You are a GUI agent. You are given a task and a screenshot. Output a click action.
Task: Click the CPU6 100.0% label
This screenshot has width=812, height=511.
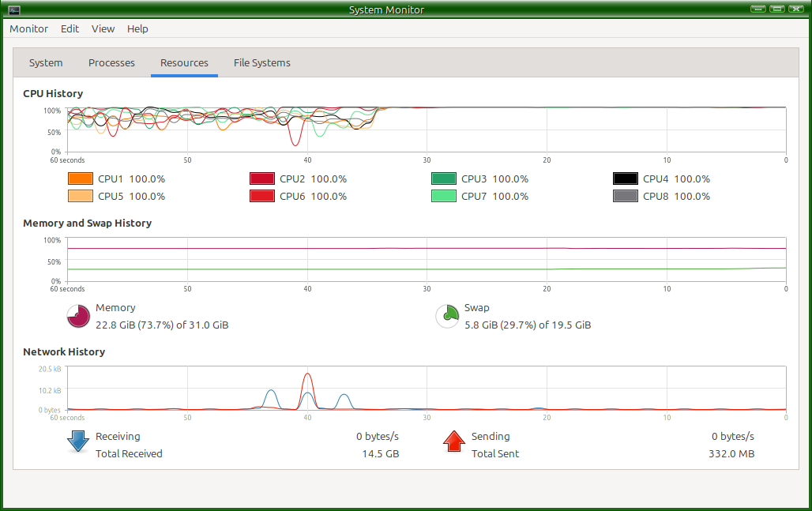click(x=314, y=197)
